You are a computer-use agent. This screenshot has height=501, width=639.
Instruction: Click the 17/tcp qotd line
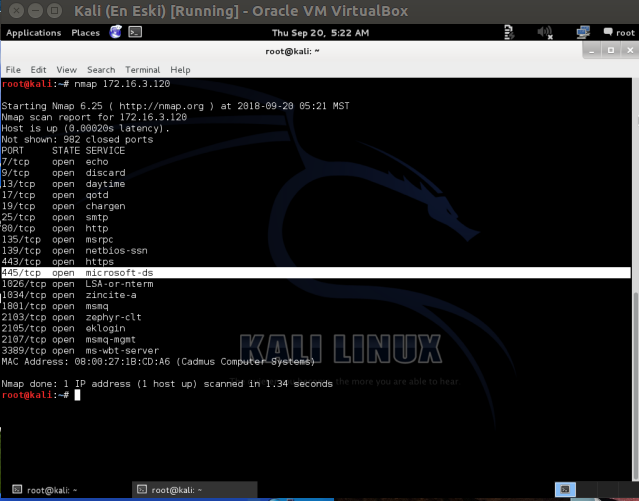[x=55, y=195]
